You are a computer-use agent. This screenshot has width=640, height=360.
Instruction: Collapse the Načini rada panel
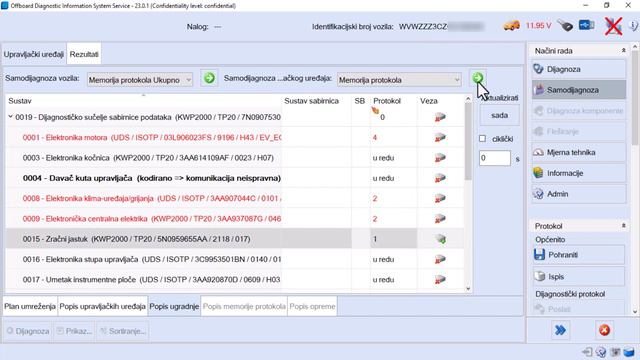pos(623,51)
